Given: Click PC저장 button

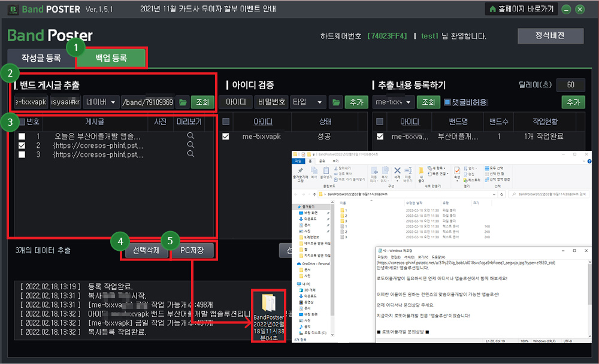Looking at the screenshot, I should pyautogui.click(x=192, y=250).
